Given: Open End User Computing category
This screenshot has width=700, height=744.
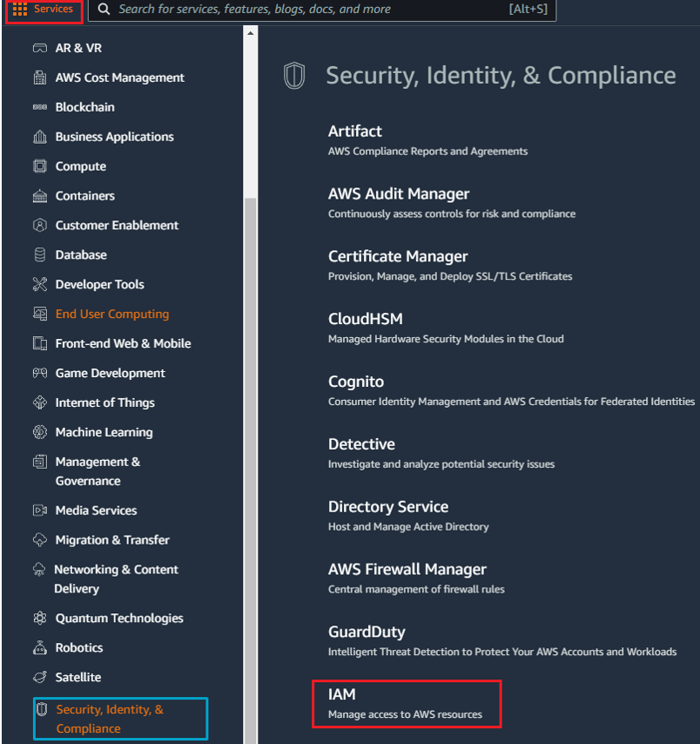Looking at the screenshot, I should pyautogui.click(x=112, y=315).
